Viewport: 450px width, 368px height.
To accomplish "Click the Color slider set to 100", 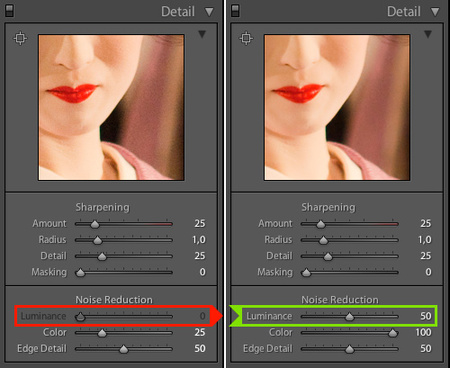I will click(x=350, y=333).
